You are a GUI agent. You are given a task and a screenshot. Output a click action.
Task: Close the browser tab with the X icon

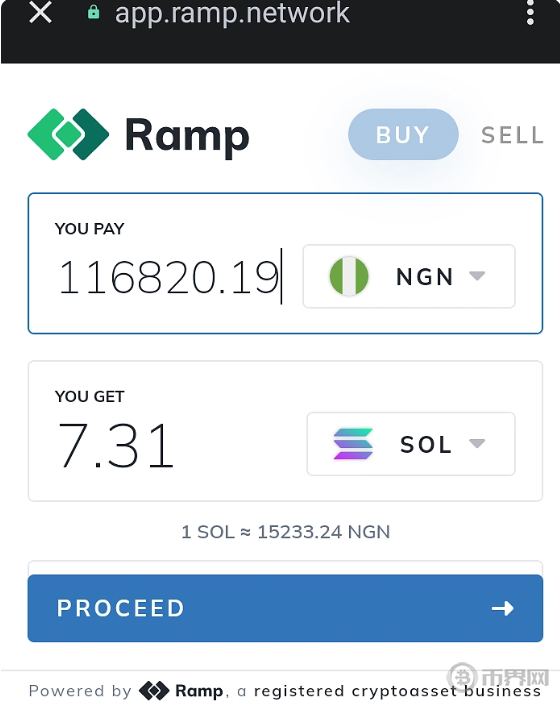[40, 12]
